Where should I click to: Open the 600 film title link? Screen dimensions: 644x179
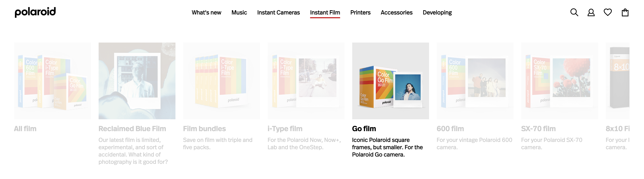(450, 129)
